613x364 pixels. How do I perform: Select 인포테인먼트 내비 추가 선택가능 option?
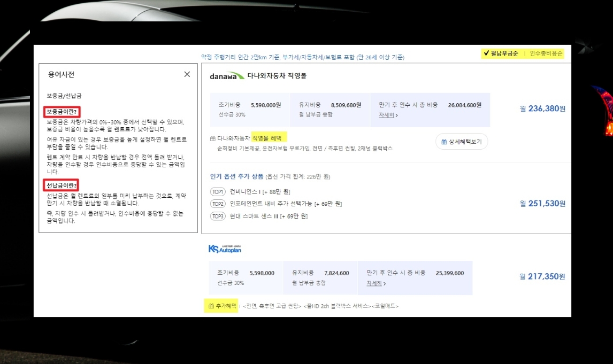(286, 204)
